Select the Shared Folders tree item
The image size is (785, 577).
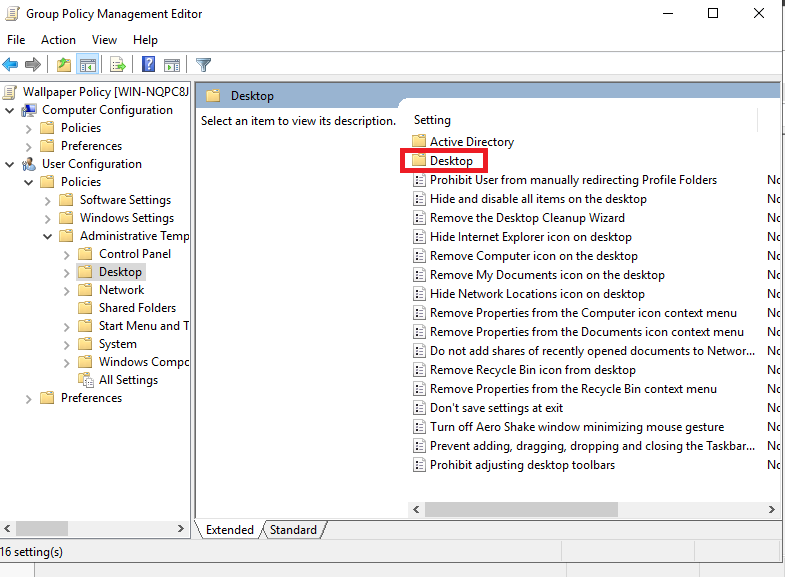click(x=137, y=308)
